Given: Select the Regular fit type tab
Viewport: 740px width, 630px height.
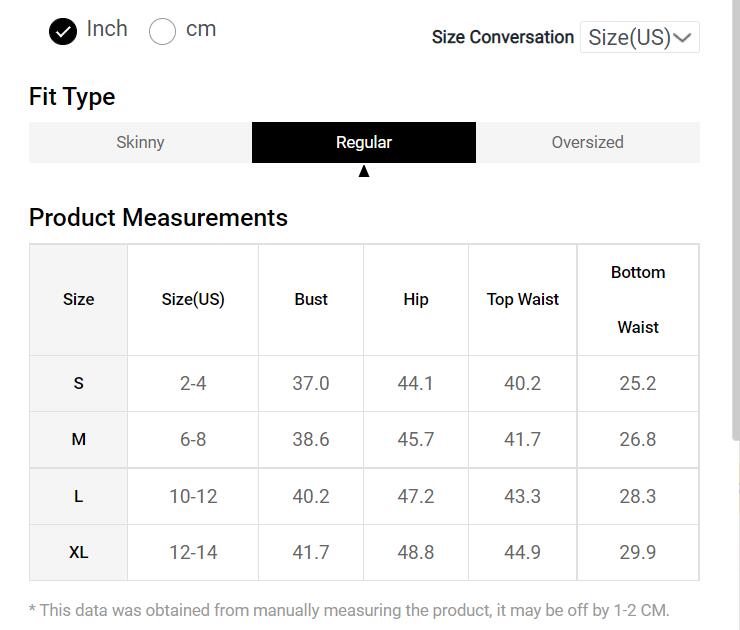Looking at the screenshot, I should pos(364,142).
